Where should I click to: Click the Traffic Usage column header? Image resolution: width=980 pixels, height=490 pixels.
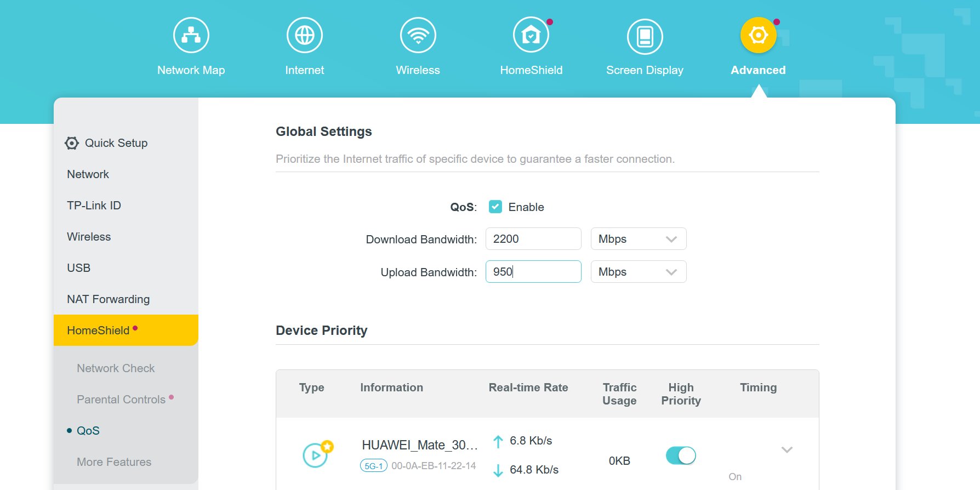click(619, 394)
